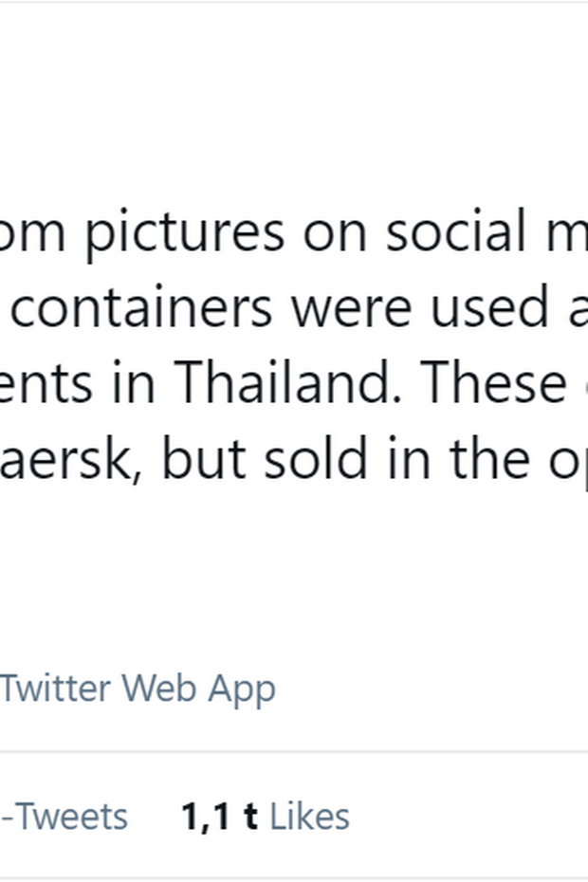Click the word "Web" in the source label
Image resolution: width=588 pixels, height=882 pixels.
coord(172,689)
